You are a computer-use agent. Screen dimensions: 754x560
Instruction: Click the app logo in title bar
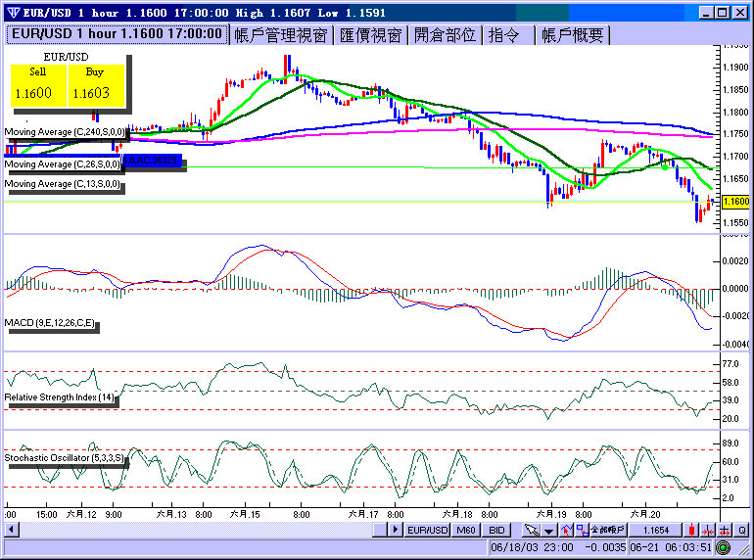(x=14, y=13)
